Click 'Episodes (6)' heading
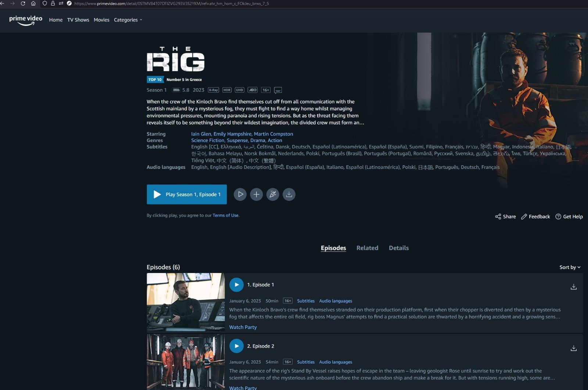The width and height of the screenshot is (588, 390). tap(163, 267)
